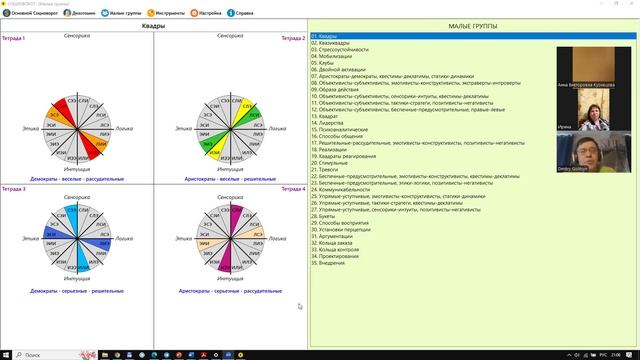Open the Инструменты menu

click(x=166, y=13)
